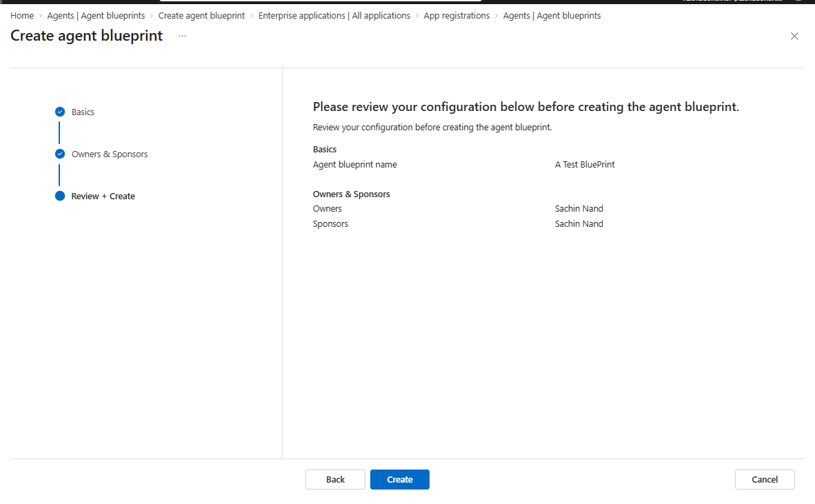
Task: Click the blue Create button
Action: pyautogui.click(x=400, y=480)
